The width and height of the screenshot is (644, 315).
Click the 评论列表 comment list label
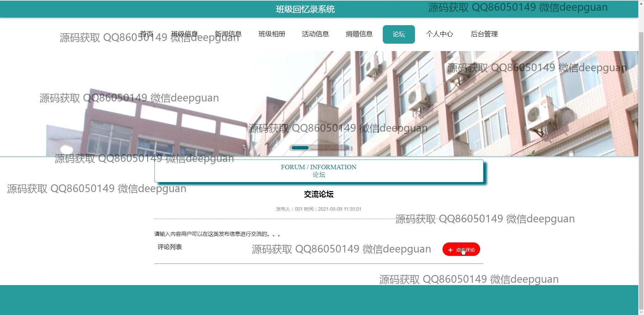pyautogui.click(x=170, y=247)
